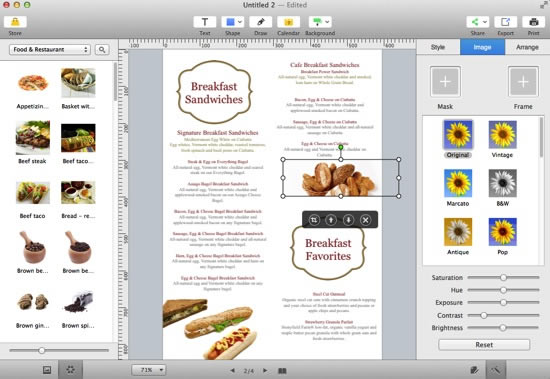Add a Frame to the image
550x379 pixels.
[523, 81]
